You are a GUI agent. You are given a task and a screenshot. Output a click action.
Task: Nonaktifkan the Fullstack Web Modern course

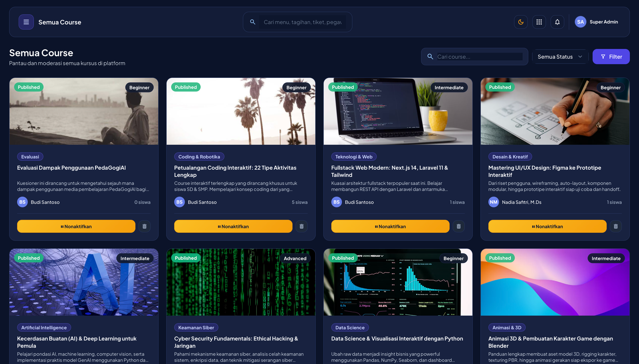point(390,226)
